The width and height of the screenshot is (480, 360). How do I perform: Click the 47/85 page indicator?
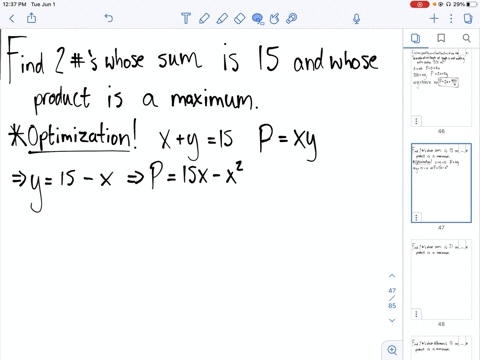(x=392, y=298)
